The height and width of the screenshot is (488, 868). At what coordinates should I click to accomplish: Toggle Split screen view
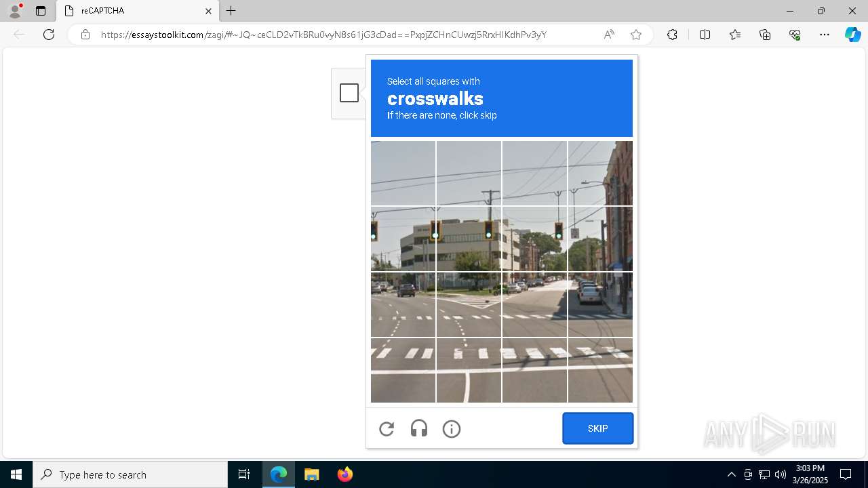click(x=705, y=35)
